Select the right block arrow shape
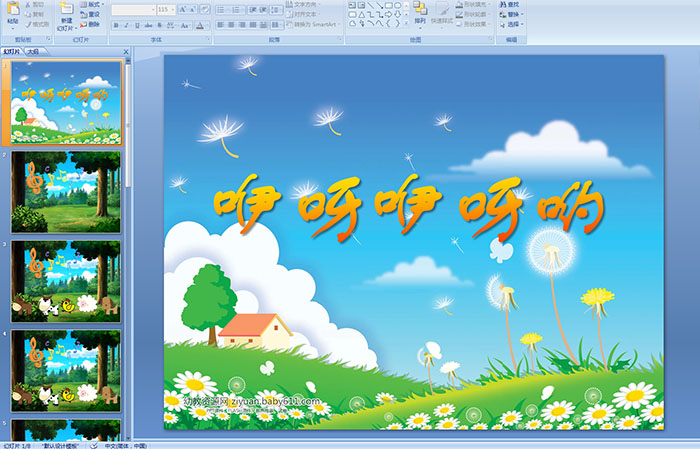The image size is (700, 449). [x=388, y=15]
